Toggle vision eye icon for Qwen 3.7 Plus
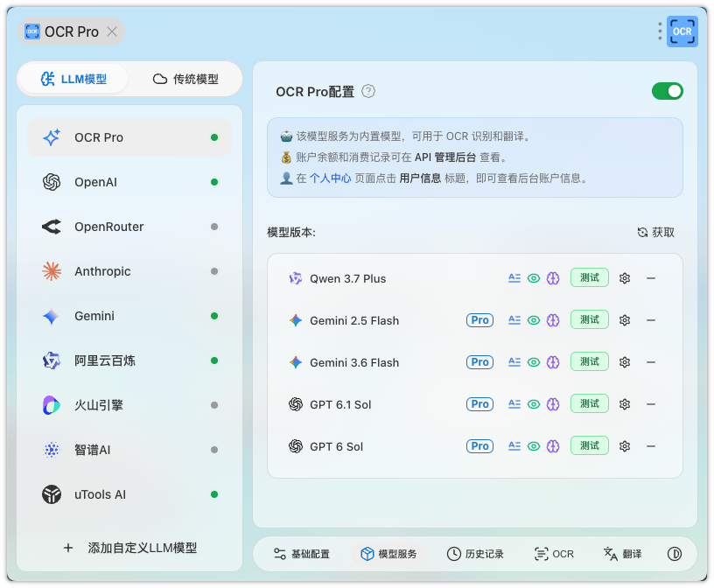 click(533, 278)
